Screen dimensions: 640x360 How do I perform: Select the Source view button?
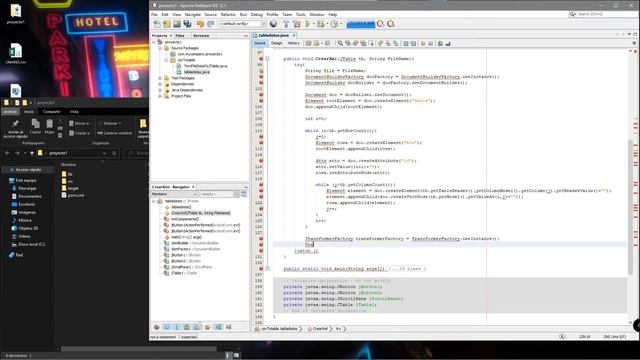pyautogui.click(x=260, y=43)
